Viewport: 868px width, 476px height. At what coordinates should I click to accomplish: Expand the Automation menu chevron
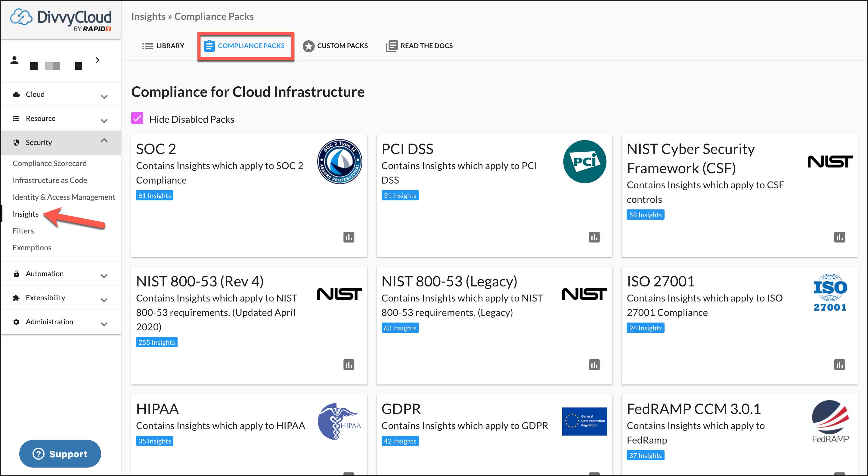point(104,276)
